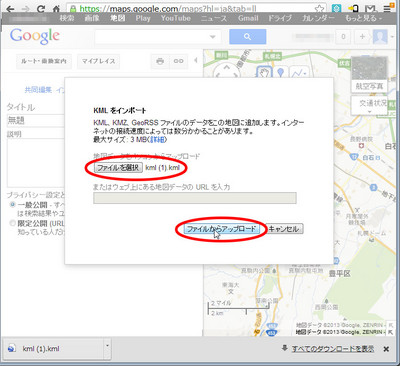Open kml (1).kml download options arrow
Viewport: 400px width, 366px height.
click(x=107, y=345)
